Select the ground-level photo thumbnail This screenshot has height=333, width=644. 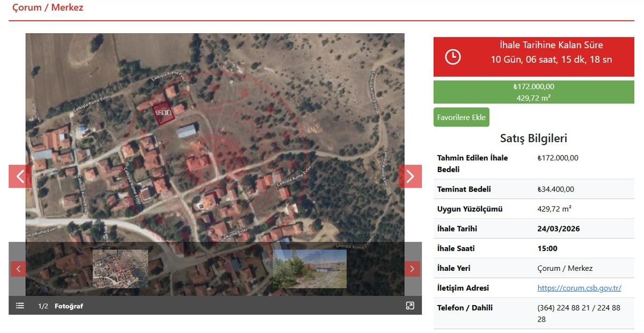click(310, 269)
